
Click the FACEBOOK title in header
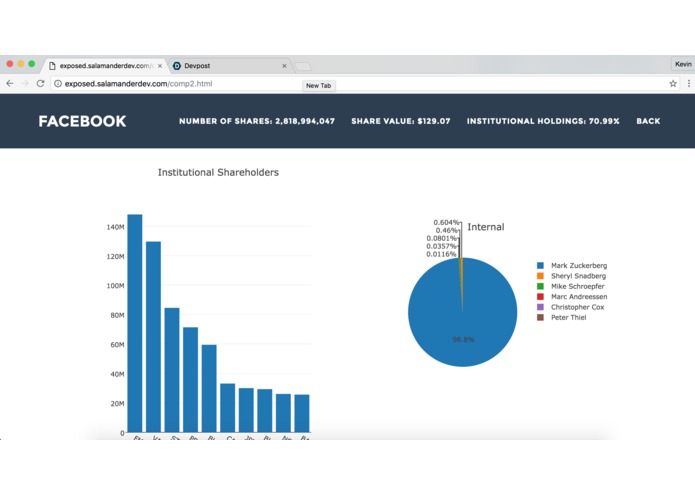(x=82, y=121)
